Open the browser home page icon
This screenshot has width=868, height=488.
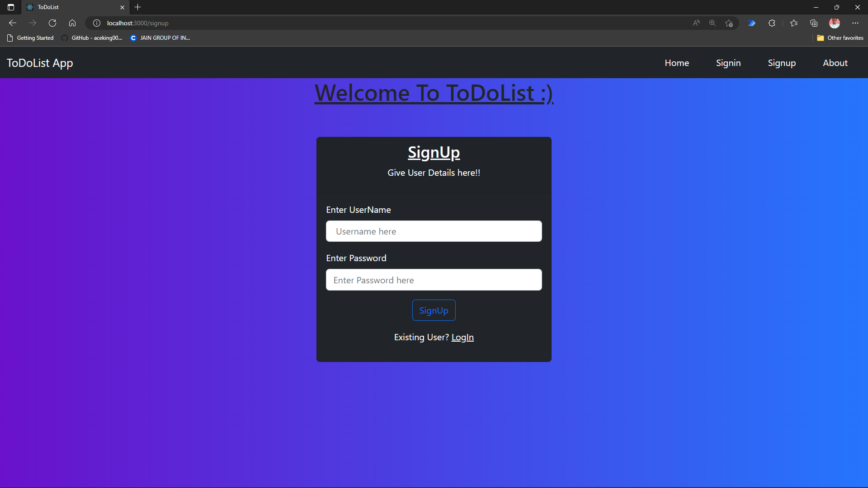pos(72,23)
